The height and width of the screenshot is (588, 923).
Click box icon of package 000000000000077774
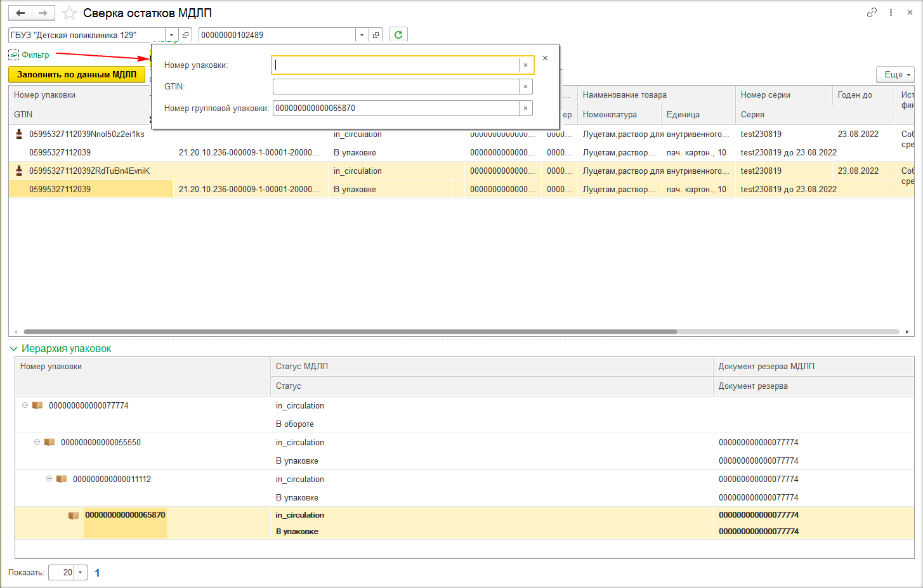pos(37,405)
